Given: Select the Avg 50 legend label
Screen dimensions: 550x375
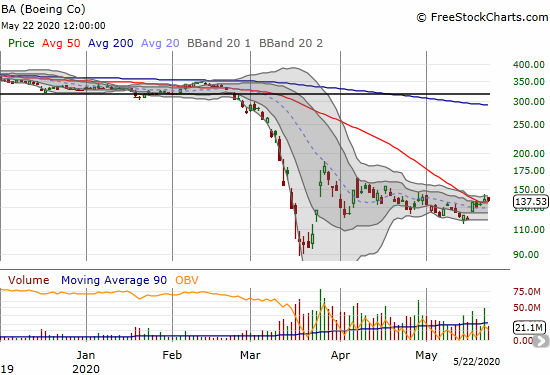Looking at the screenshot, I should pyautogui.click(x=61, y=43).
